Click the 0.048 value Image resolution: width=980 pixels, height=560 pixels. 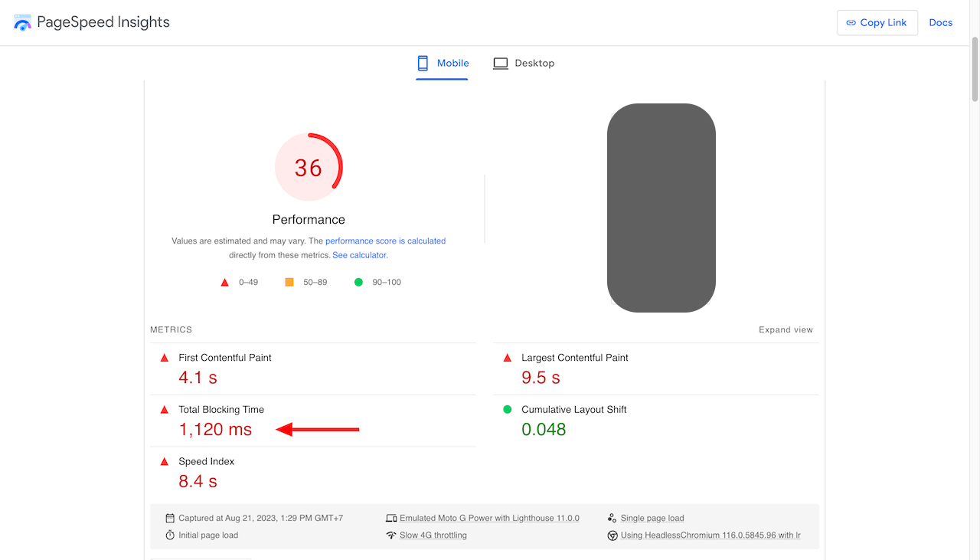544,430
